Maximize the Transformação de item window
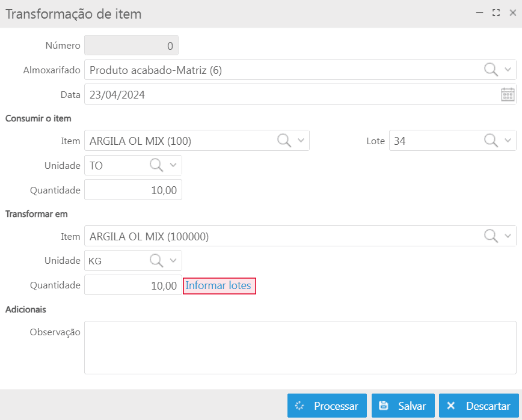The image size is (522, 420). (496, 13)
